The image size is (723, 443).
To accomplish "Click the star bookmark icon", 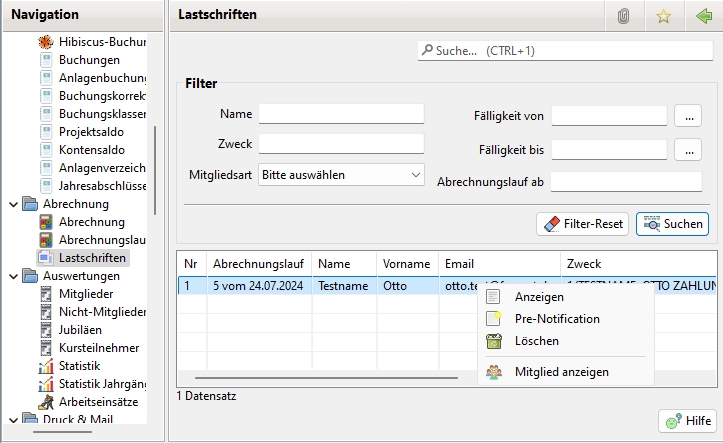I will pyautogui.click(x=663, y=16).
